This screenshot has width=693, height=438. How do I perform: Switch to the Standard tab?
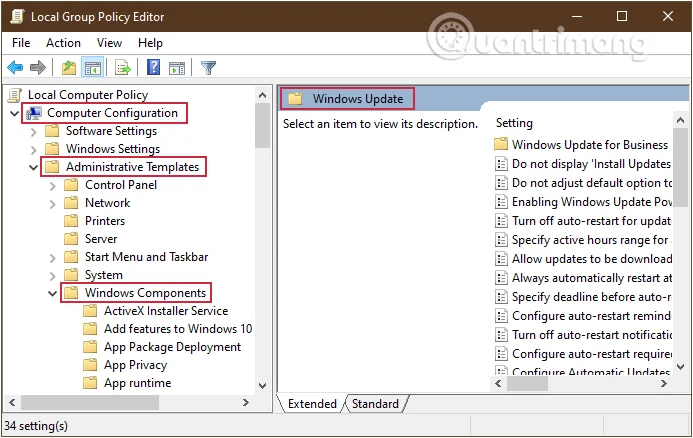point(375,404)
